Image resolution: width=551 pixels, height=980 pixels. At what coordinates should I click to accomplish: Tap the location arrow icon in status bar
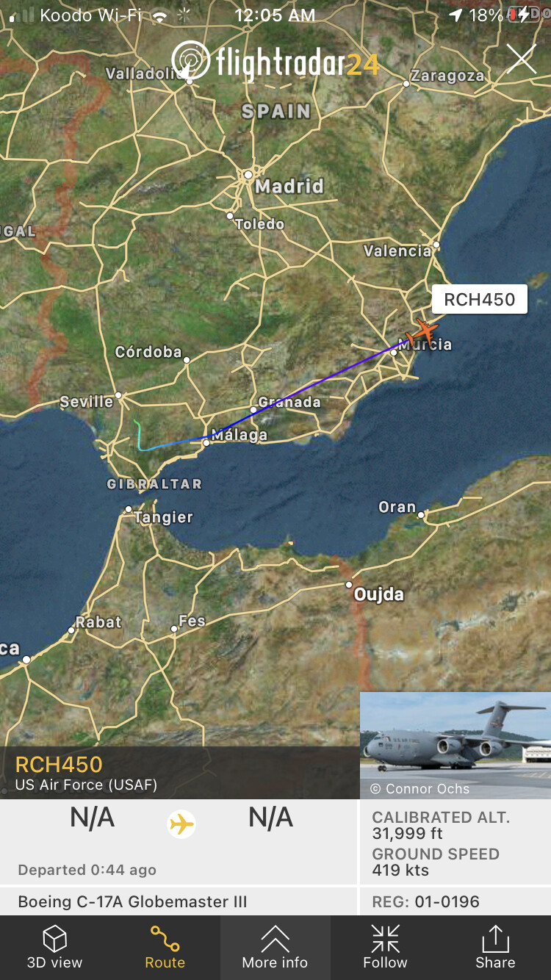(x=456, y=15)
